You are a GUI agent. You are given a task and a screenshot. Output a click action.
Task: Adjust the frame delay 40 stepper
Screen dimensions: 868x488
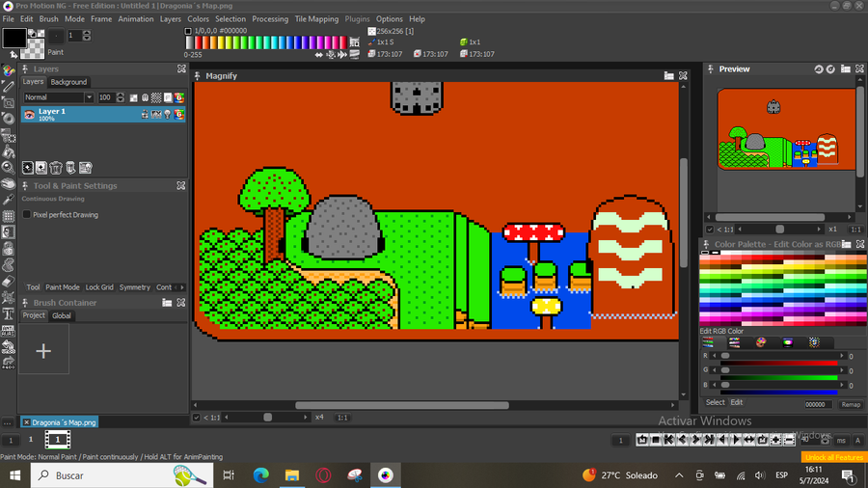825,441
